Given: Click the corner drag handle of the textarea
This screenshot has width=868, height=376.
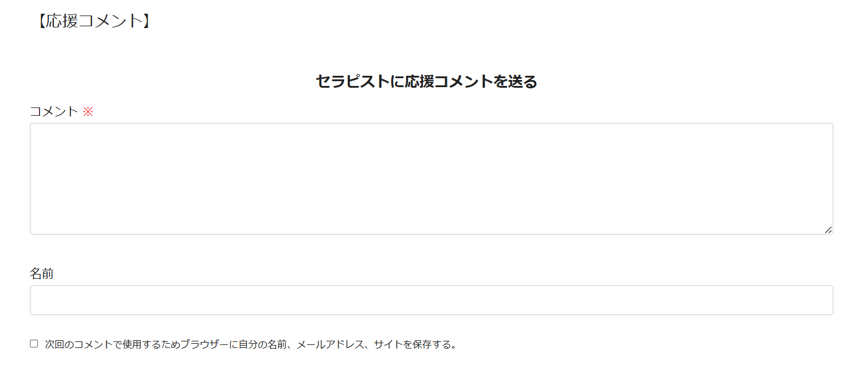Looking at the screenshot, I should click(828, 230).
